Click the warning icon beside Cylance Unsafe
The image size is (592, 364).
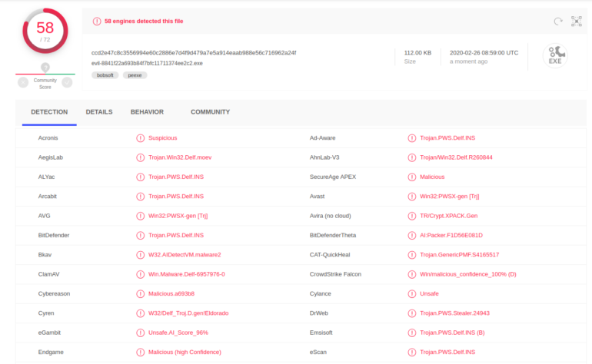pyautogui.click(x=412, y=293)
